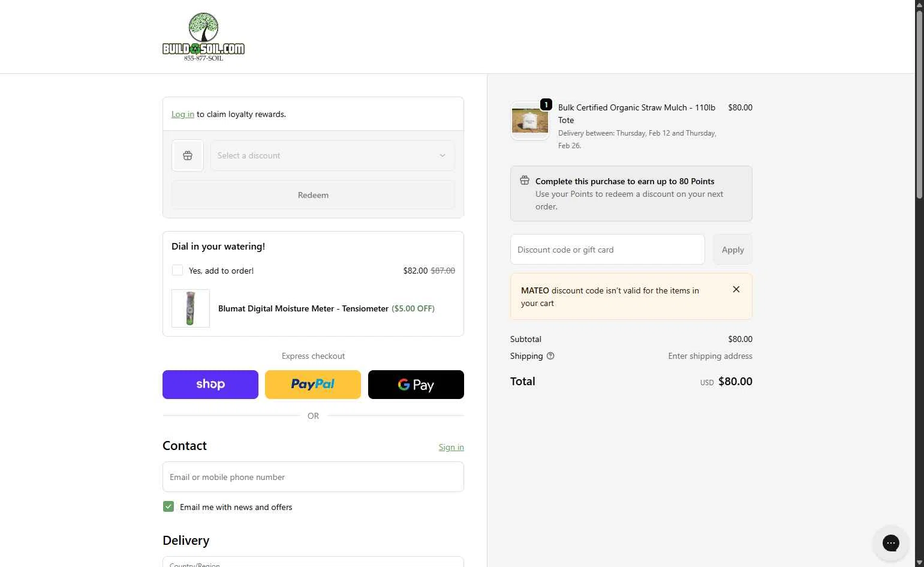Click the Shipping help question-mark icon
This screenshot has width=924, height=567.
click(550, 356)
